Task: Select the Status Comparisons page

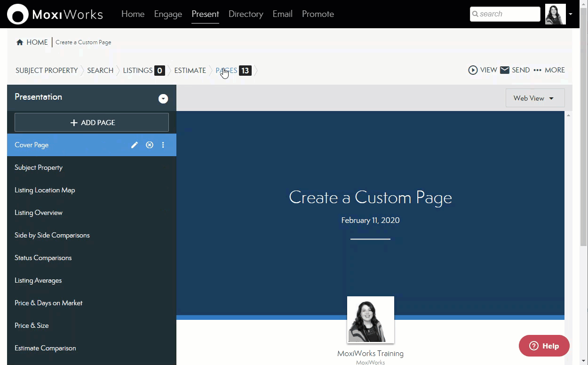Action: (92, 258)
